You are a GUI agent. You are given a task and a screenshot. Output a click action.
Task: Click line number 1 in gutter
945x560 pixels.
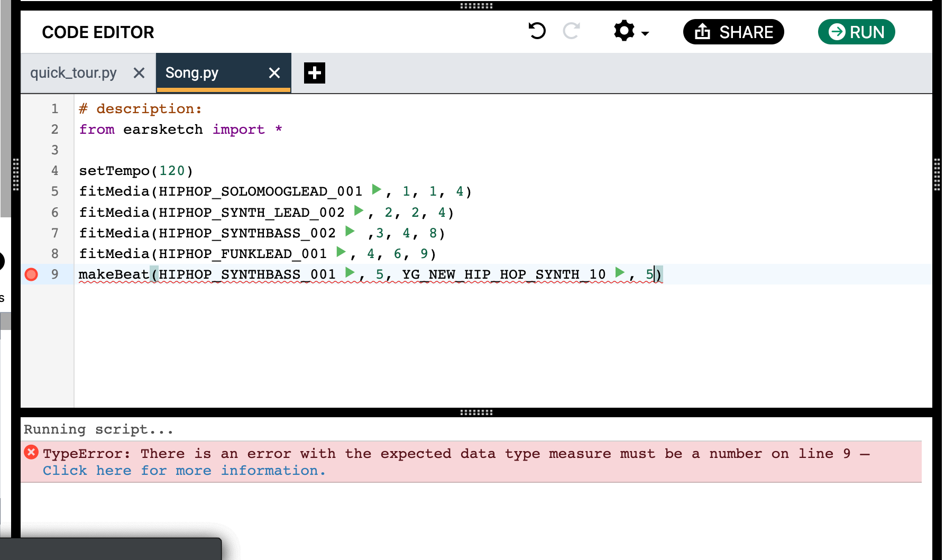click(x=54, y=109)
